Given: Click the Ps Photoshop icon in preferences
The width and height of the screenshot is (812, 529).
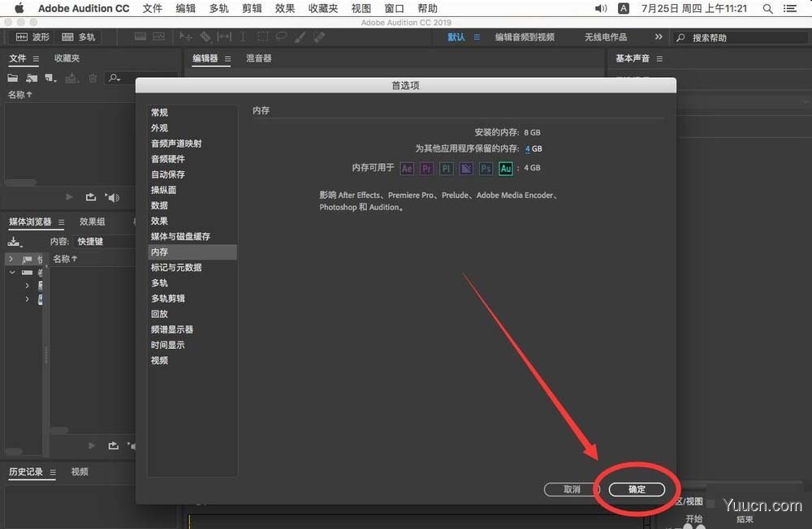Looking at the screenshot, I should (486, 168).
